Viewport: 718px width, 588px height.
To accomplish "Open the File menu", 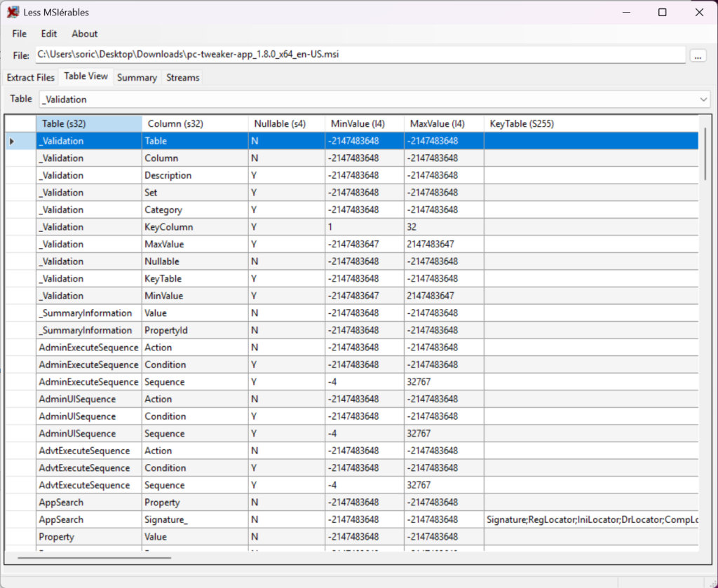I will coord(19,34).
